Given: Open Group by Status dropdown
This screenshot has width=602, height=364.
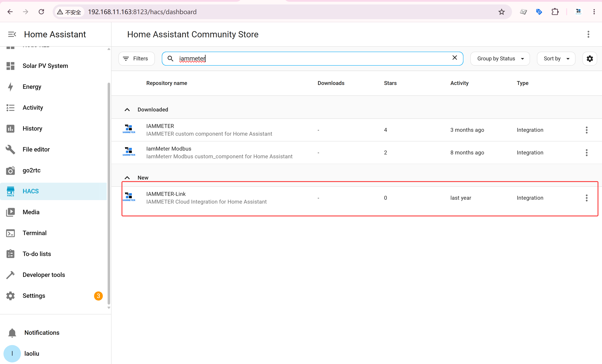Looking at the screenshot, I should 500,59.
